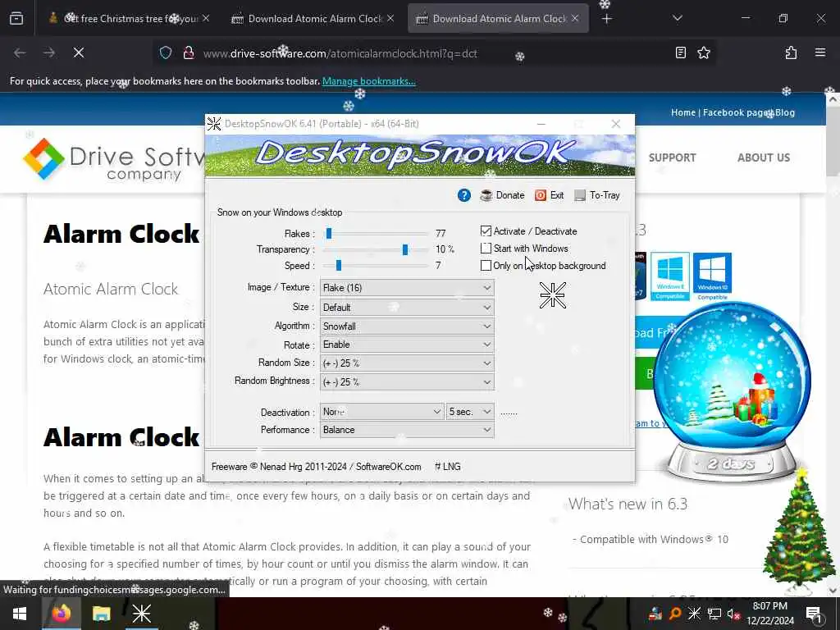Click DesktopSnowOK snowflake icon in system tray
Image resolution: width=840 pixels, height=630 pixels.
(694, 614)
